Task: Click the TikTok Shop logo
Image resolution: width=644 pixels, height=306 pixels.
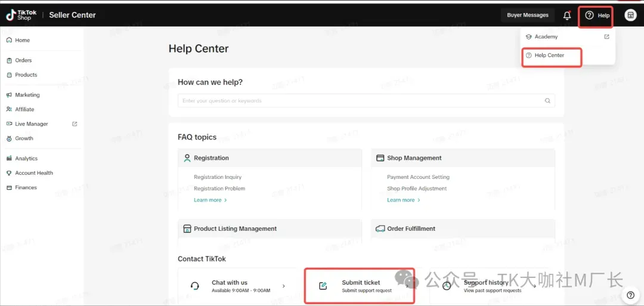Action: coord(21,15)
